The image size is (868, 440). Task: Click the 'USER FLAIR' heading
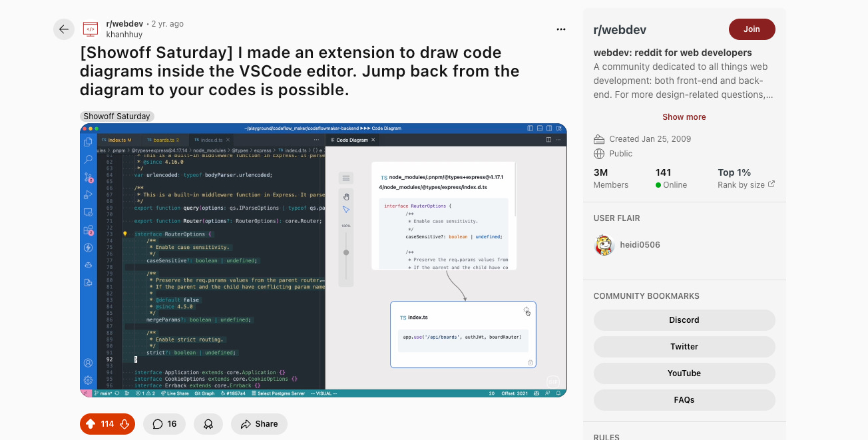617,218
